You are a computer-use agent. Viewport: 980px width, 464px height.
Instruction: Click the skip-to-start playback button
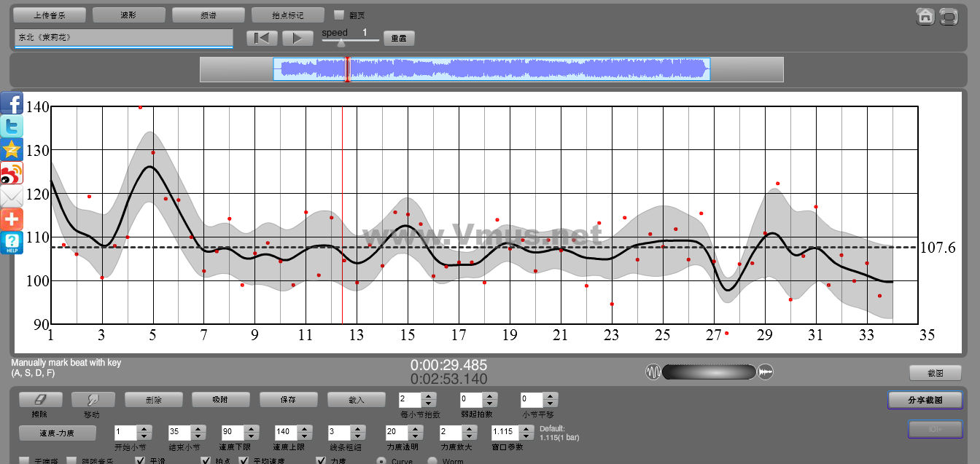262,39
